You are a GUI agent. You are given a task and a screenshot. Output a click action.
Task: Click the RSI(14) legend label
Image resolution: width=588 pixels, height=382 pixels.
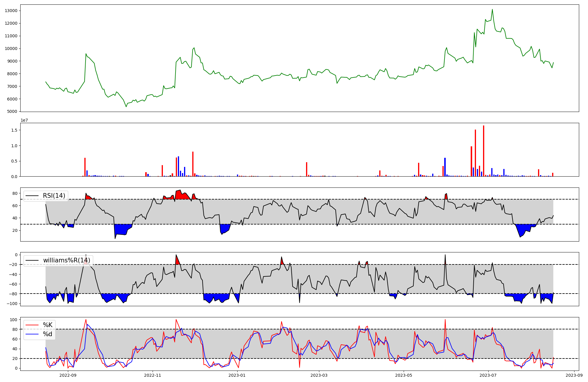point(54,196)
